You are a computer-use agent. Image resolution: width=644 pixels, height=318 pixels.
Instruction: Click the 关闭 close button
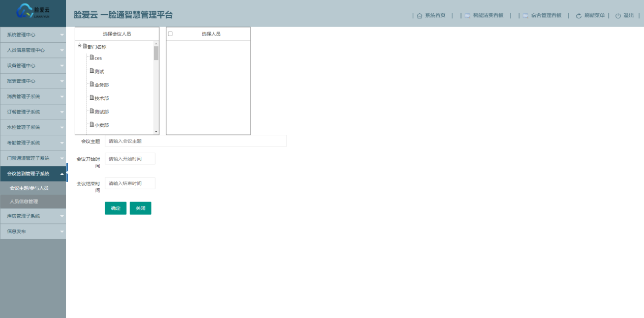140,208
